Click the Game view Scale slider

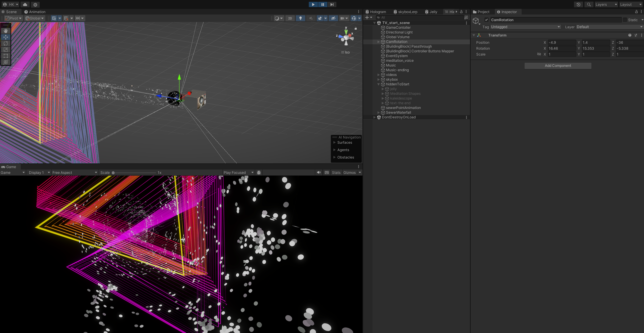[134, 173]
